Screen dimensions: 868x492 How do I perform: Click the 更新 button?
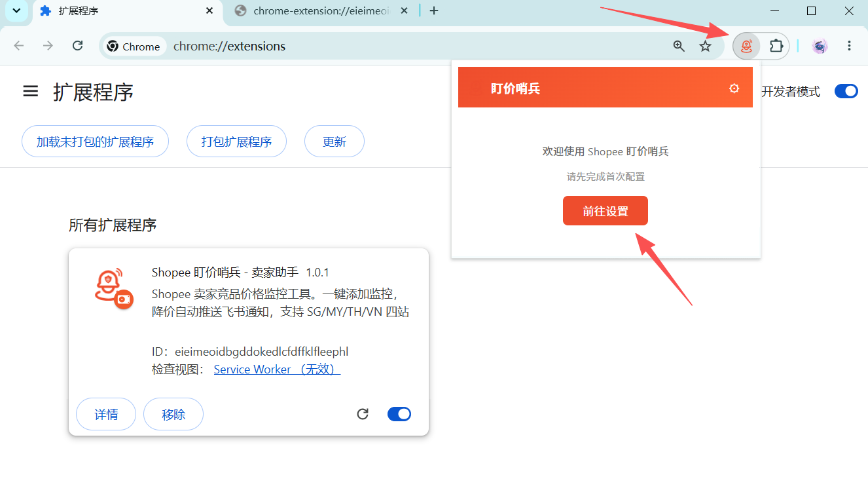click(335, 142)
